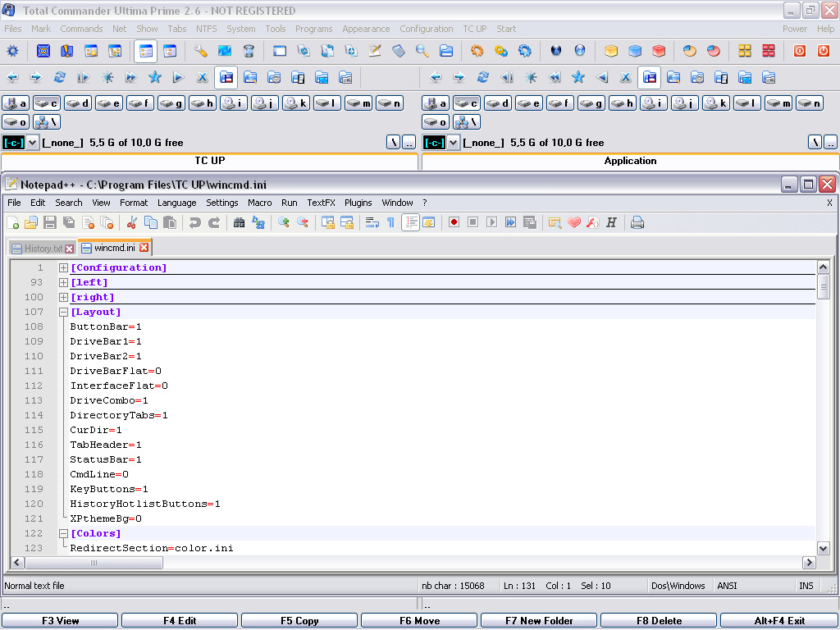This screenshot has height=630, width=840.
Task: Click the yellow four-square grid icon
Action: (x=745, y=51)
